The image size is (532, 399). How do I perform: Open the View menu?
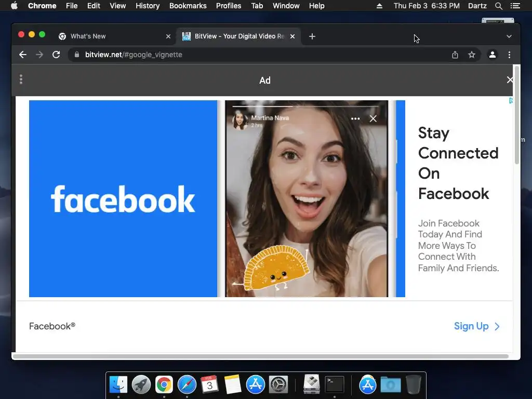coord(118,6)
